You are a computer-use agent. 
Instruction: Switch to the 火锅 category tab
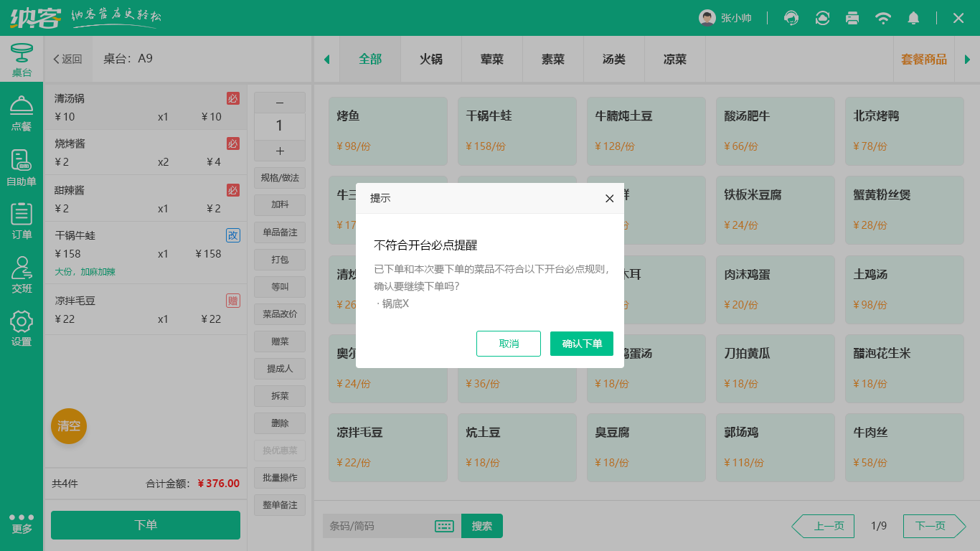coord(431,59)
